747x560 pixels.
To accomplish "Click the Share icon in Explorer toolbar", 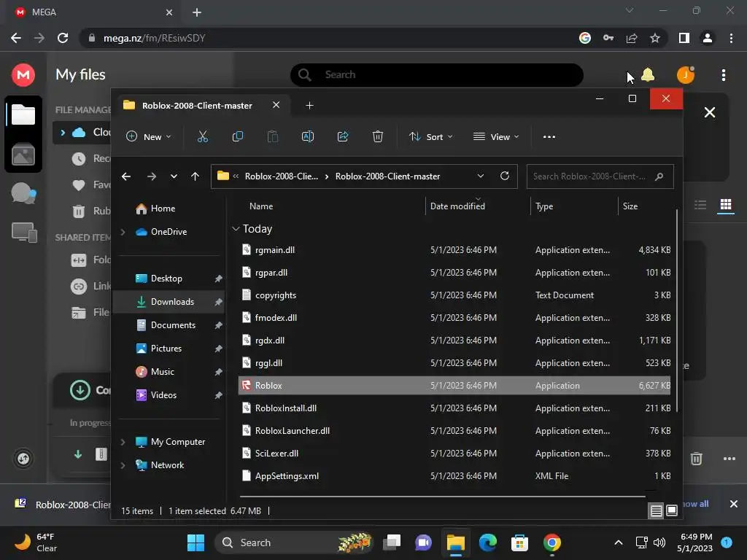I will coord(343,136).
